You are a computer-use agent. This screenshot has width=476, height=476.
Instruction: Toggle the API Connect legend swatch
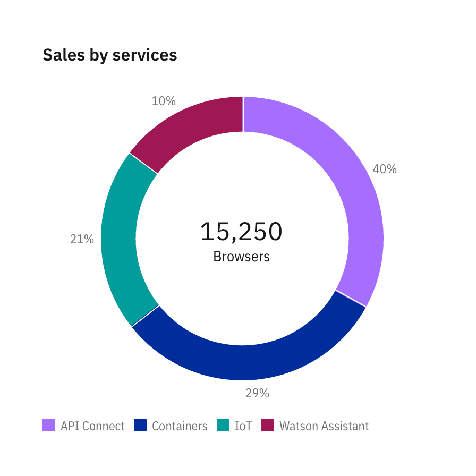49,426
